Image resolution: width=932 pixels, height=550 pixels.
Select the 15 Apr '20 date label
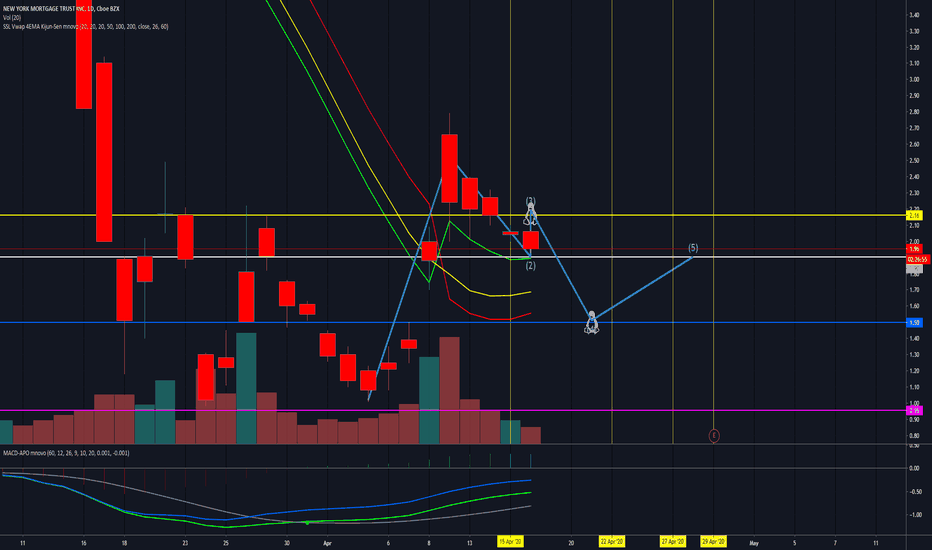[511, 542]
